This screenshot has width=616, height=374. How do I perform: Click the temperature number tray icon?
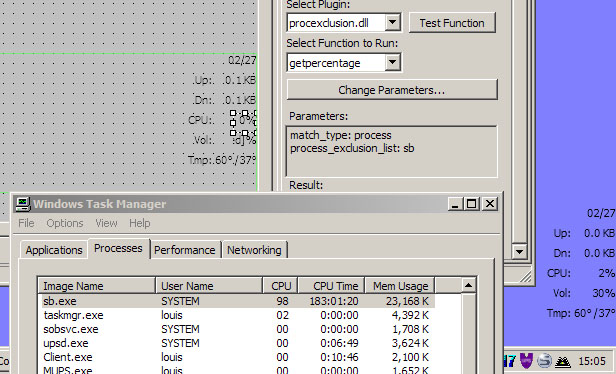509,361
